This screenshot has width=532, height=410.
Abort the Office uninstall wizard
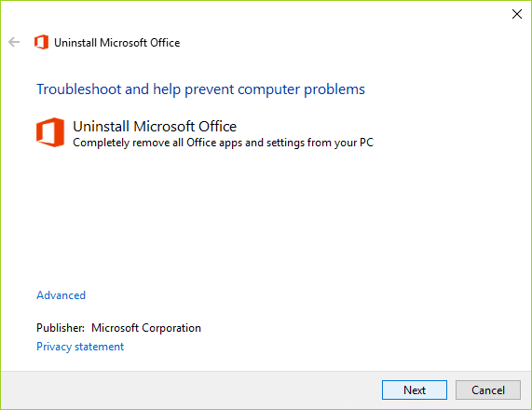[x=488, y=390]
